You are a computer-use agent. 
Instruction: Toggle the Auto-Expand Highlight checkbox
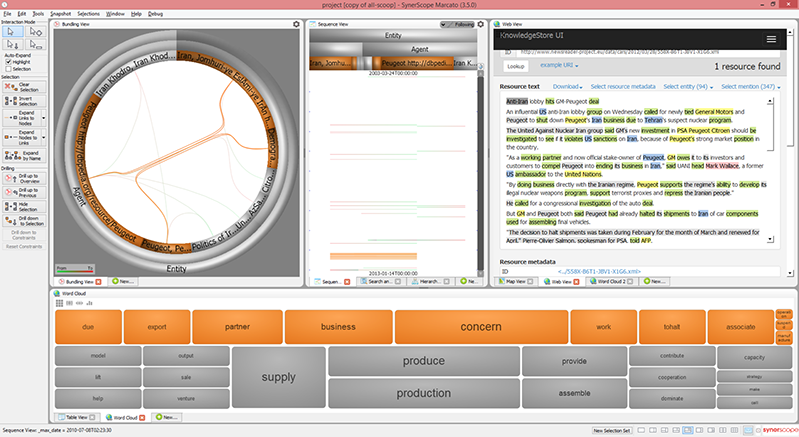(x=8, y=62)
